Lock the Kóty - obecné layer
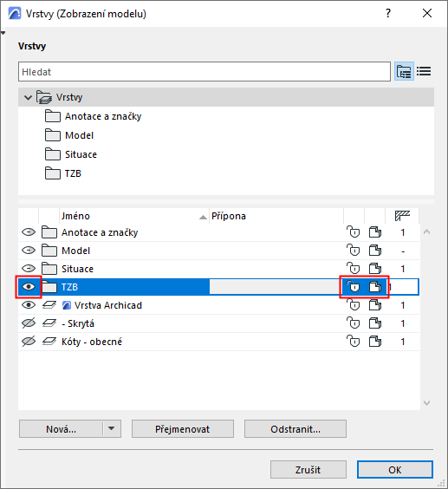The height and width of the screenshot is (489, 448). (354, 342)
